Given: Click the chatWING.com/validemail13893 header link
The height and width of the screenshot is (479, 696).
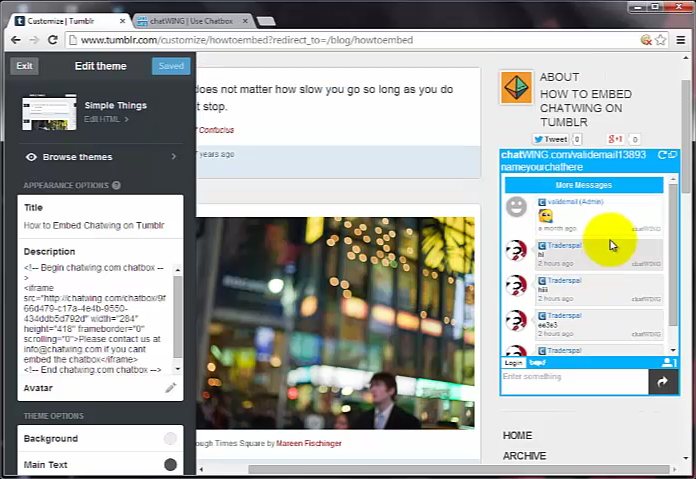Looking at the screenshot, I should 573,154.
